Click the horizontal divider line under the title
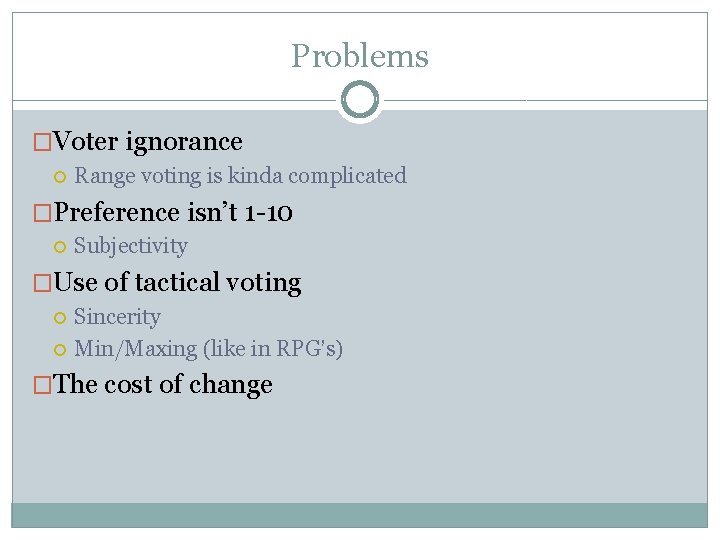The height and width of the screenshot is (540, 720). [x=180, y=100]
